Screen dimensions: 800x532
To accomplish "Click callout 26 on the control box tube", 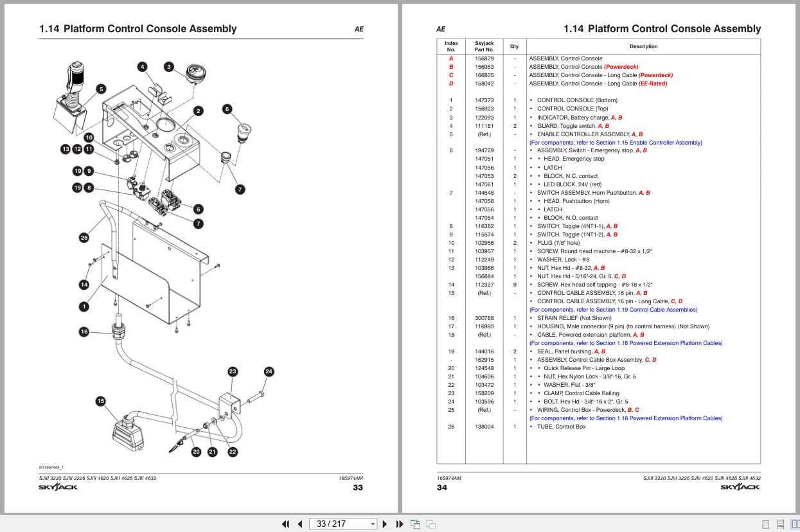I will (x=84, y=238).
